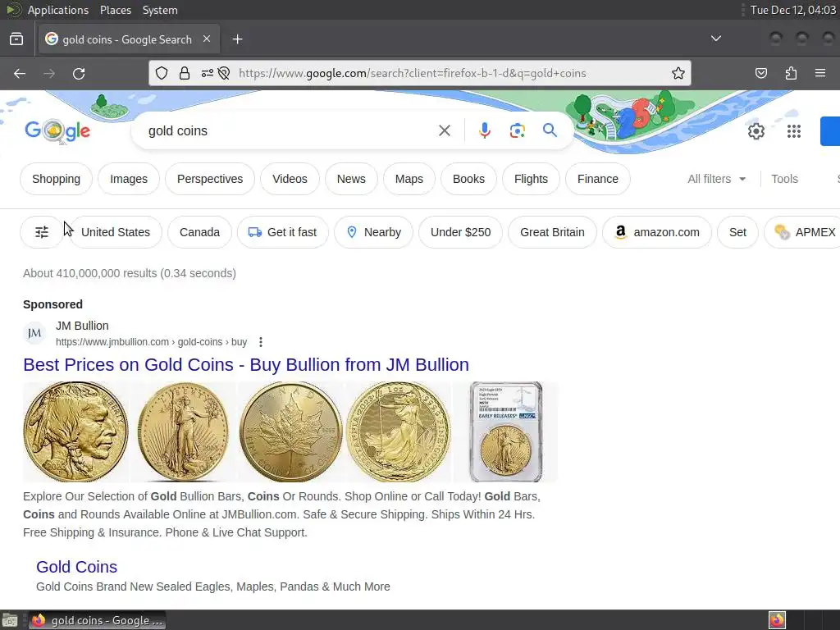Open Best Prices on Gold Coins headline
Image resolution: width=840 pixels, height=630 pixels.
coord(246,365)
